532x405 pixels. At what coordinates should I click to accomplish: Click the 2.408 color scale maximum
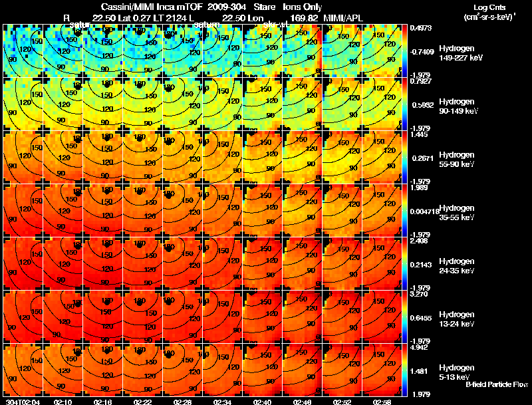[419, 241]
